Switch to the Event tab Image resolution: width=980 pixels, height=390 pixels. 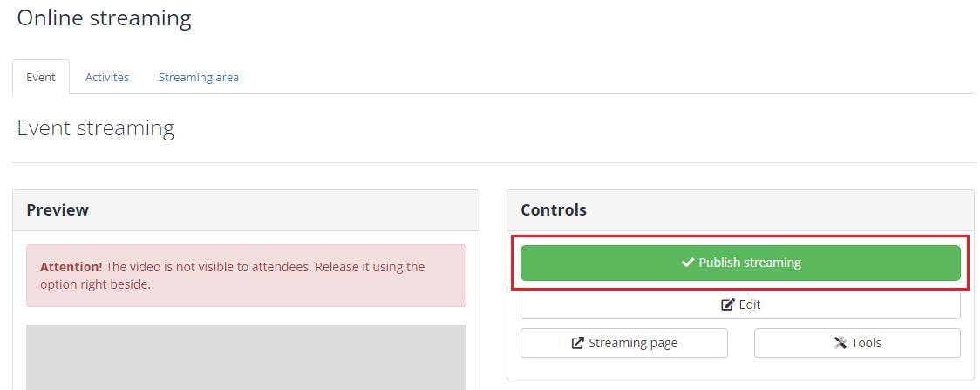click(41, 77)
